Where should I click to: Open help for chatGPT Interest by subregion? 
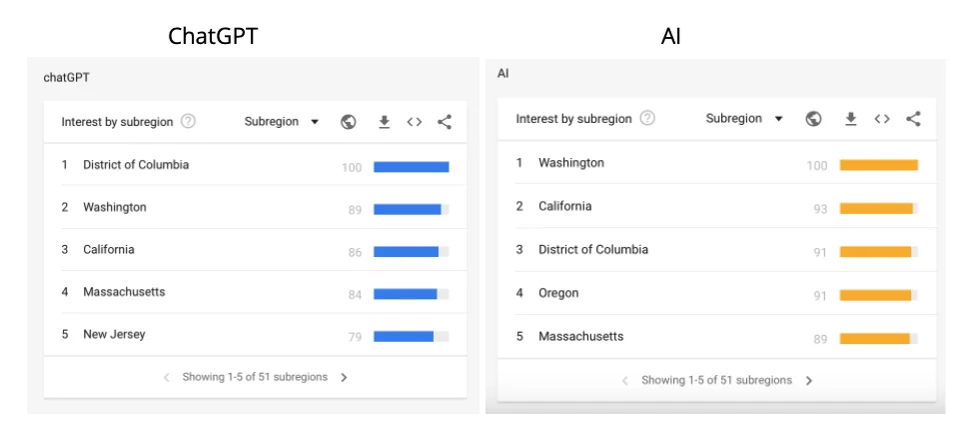point(188,122)
